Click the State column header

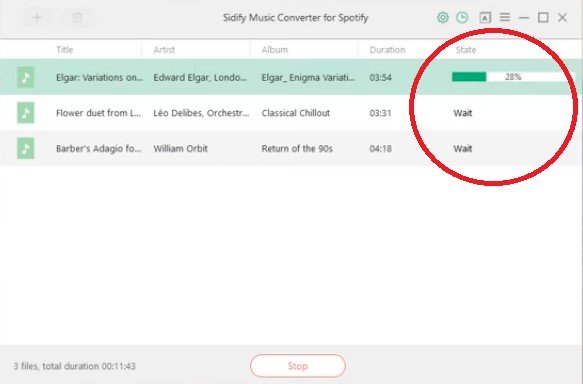(466, 50)
